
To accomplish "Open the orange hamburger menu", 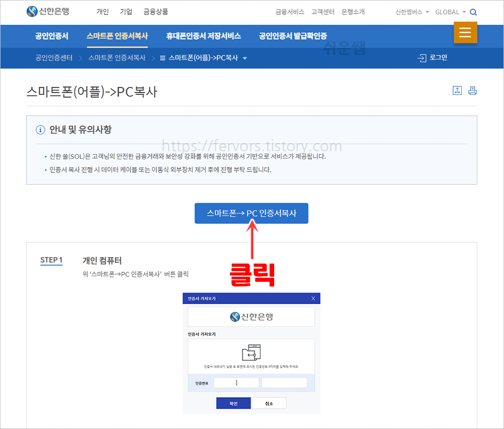I will click(465, 32).
